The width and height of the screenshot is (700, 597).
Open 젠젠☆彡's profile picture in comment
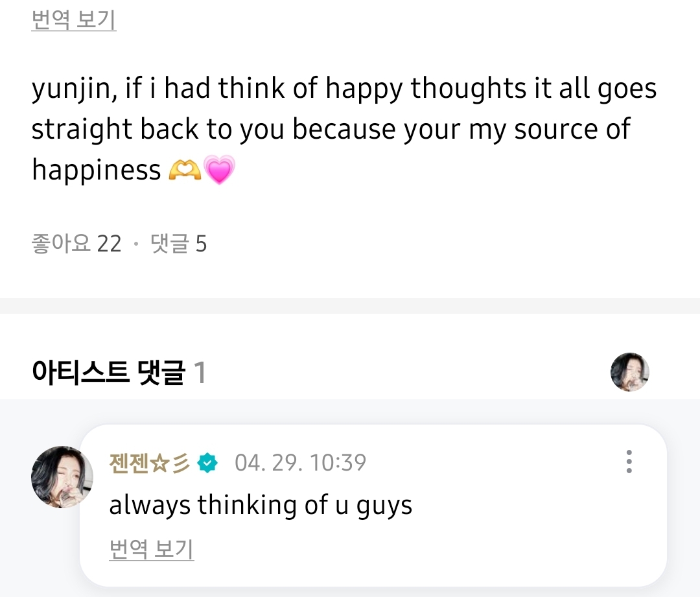(x=62, y=477)
